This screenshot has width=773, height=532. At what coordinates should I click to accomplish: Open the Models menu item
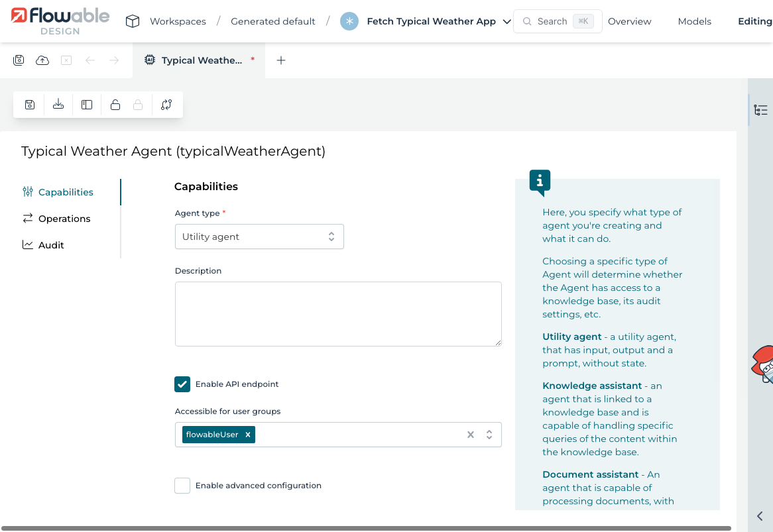click(694, 21)
